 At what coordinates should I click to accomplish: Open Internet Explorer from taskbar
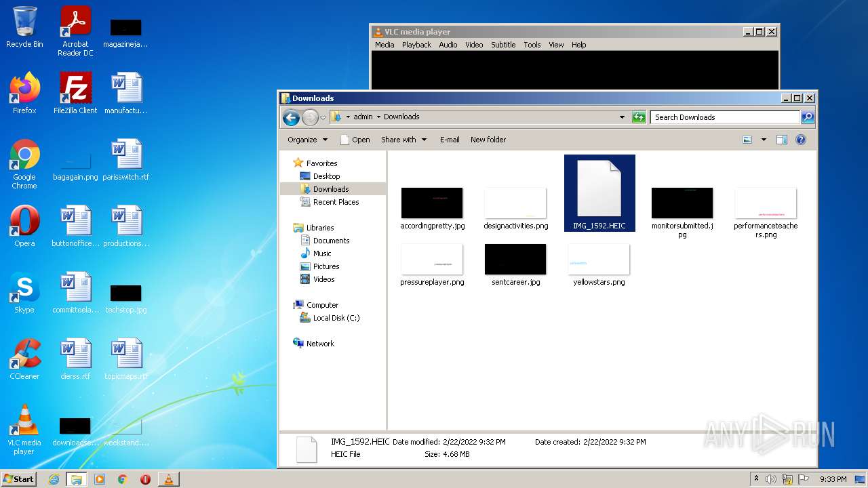click(54, 479)
